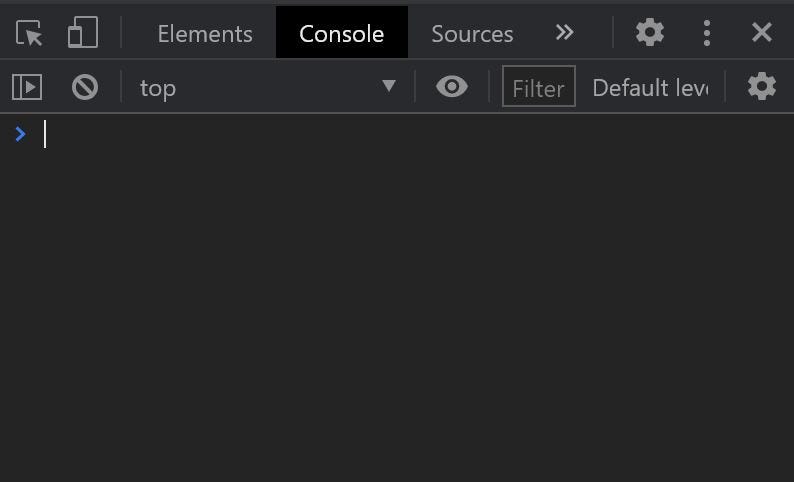Activate the inspect element picker icon
This screenshot has width=794, height=482.
click(x=29, y=33)
